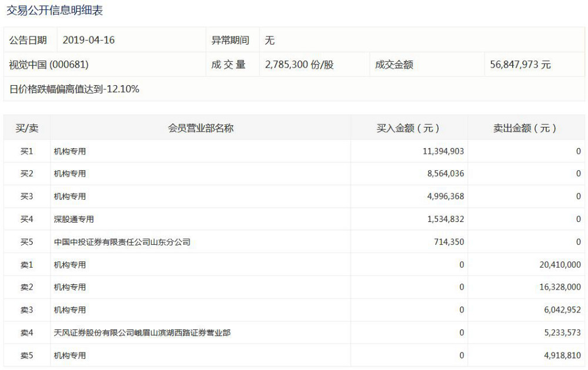Screen dimensions: 588x370
Task: Select the 卖4 row label
Action: pos(26,333)
